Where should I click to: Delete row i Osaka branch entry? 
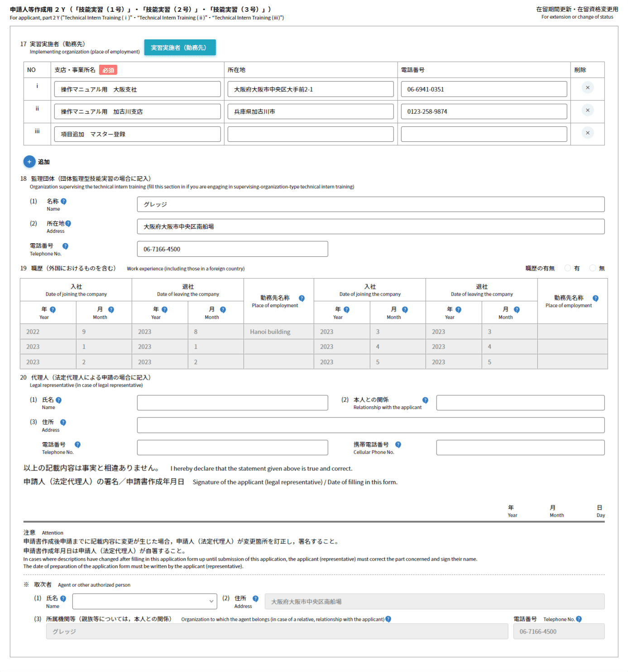click(x=587, y=88)
